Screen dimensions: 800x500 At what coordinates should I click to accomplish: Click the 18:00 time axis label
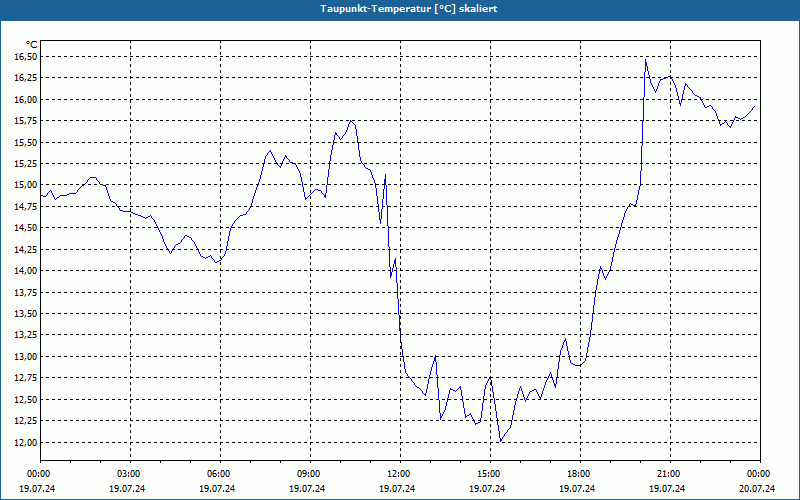580,474
